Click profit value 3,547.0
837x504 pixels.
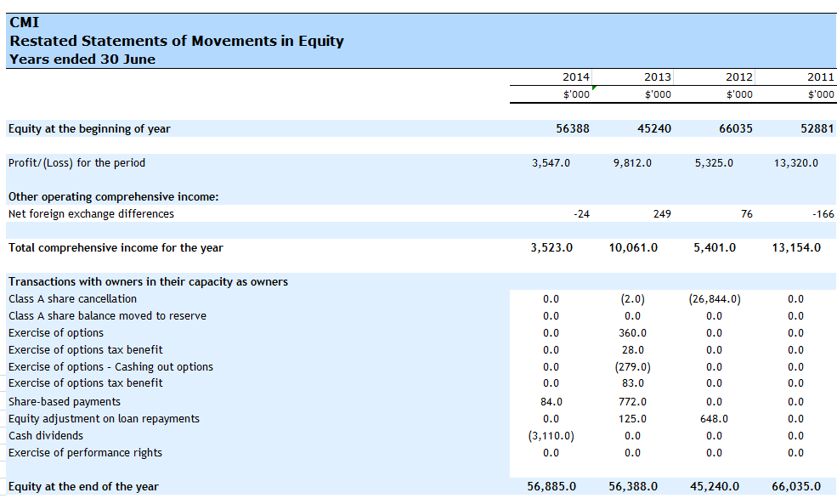pos(551,163)
